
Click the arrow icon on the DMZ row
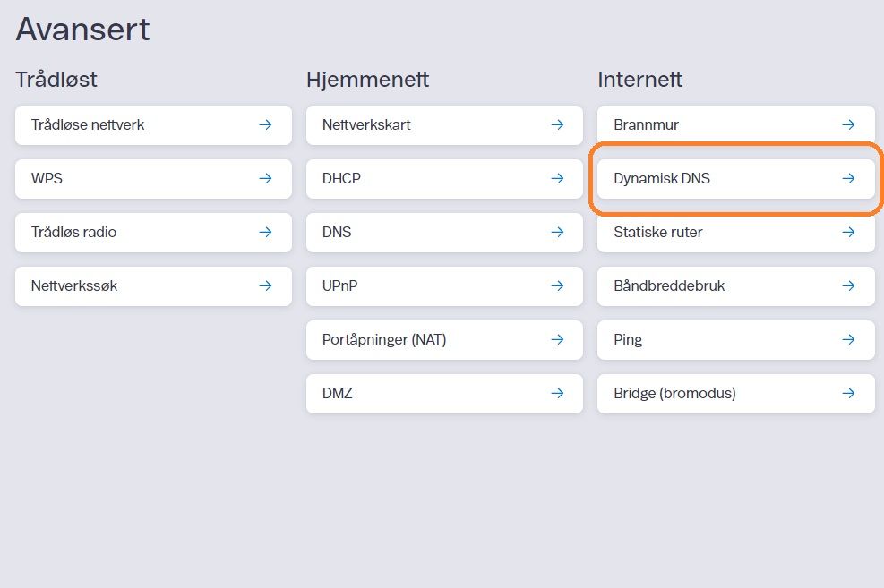pos(556,394)
